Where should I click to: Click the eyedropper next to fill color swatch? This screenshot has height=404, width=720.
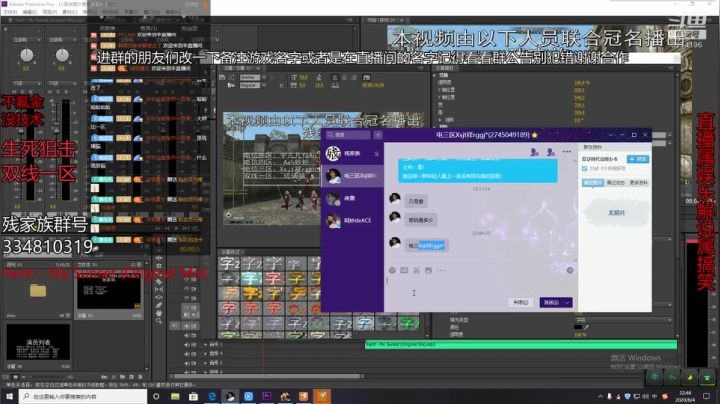[586, 327]
